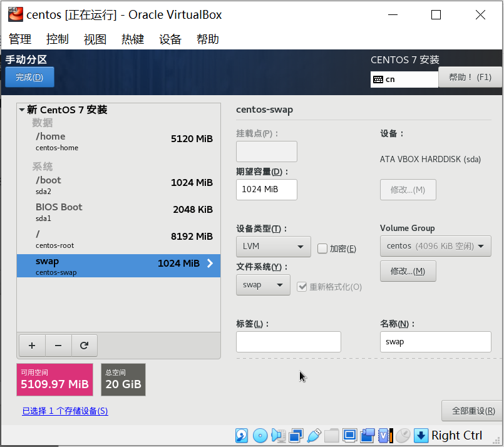Toggle the 重新格式化(O) reformat checkbox
The height and width of the screenshot is (447, 504).
[302, 287]
